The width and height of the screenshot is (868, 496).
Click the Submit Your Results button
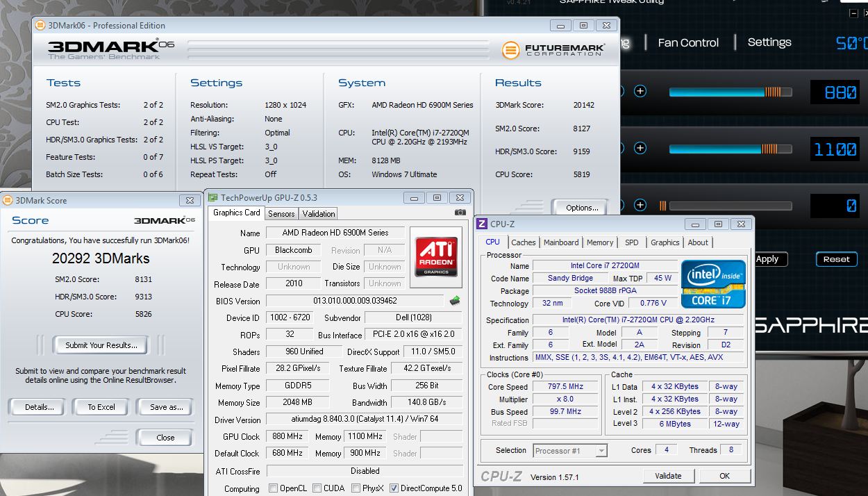(101, 345)
